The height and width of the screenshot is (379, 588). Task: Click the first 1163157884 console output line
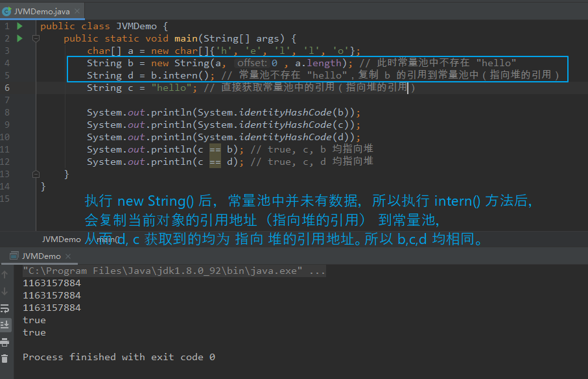[52, 283]
